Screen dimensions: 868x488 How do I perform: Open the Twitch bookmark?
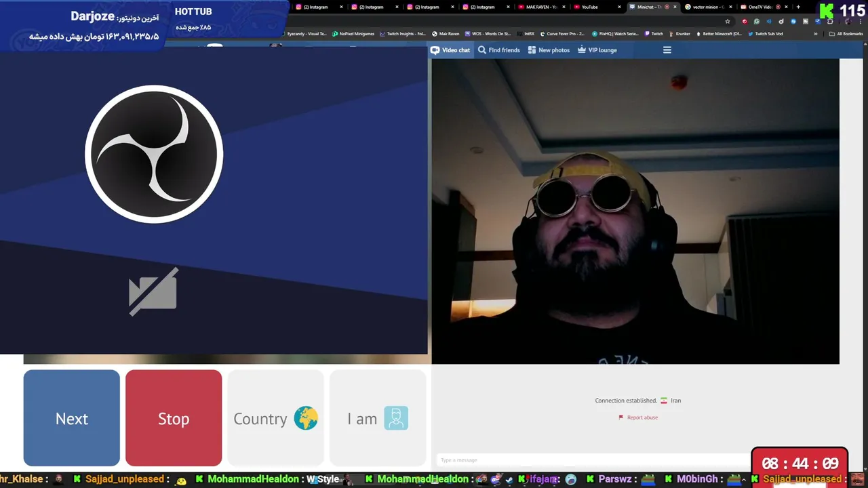[654, 33]
